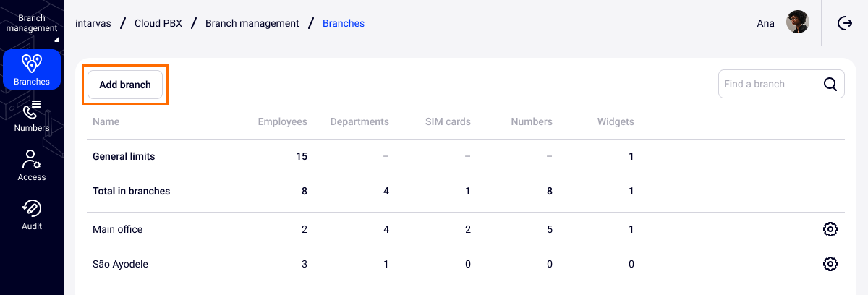Open the Main office branch row
The image size is (868, 295).
[118, 229]
